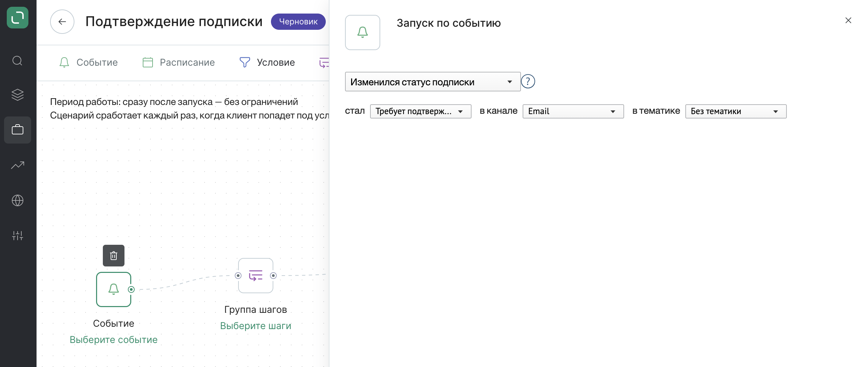The height and width of the screenshot is (367, 868).
Task: Select the Группа шагов node on canvas
Action: click(256, 276)
